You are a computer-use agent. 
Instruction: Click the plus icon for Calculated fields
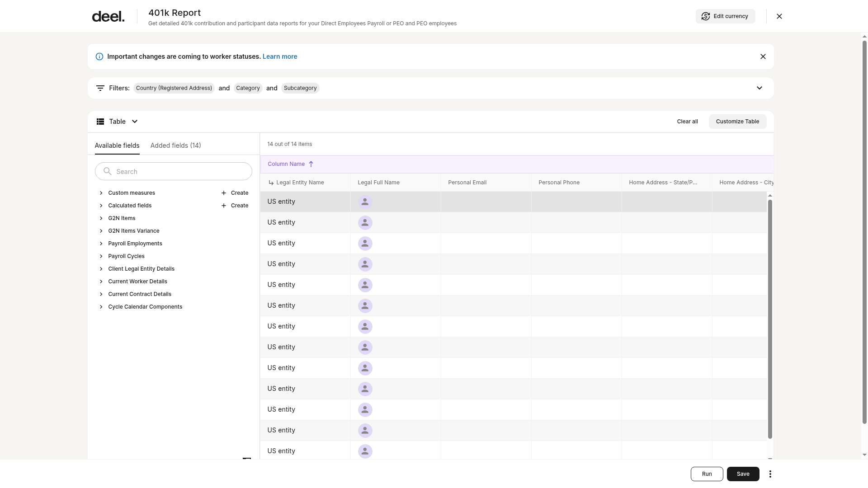pos(224,206)
